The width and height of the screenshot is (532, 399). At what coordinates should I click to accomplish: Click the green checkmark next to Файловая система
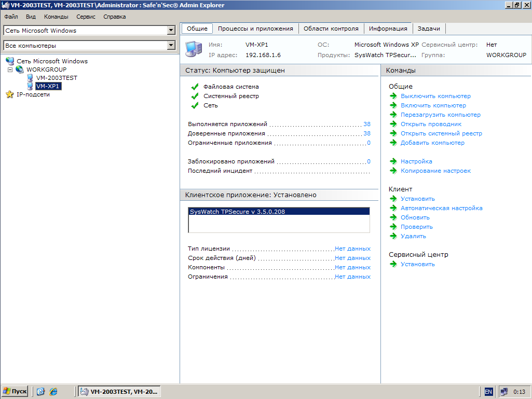coord(195,87)
